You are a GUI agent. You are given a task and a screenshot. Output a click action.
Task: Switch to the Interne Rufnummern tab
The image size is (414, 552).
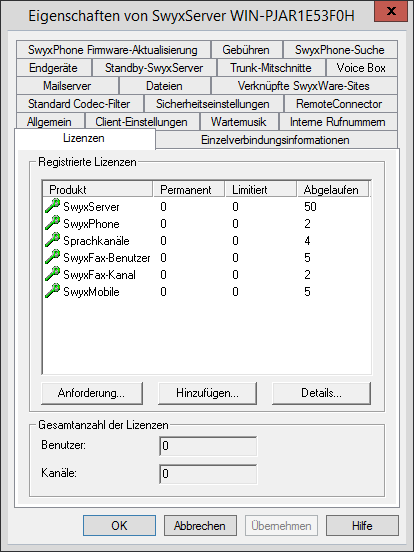(x=338, y=122)
